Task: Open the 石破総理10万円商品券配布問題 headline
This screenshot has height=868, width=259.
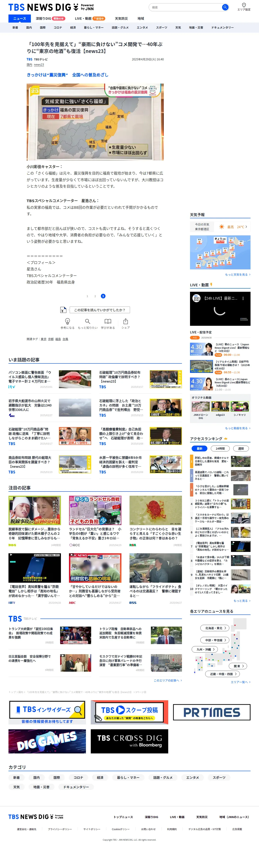Action: (x=121, y=377)
